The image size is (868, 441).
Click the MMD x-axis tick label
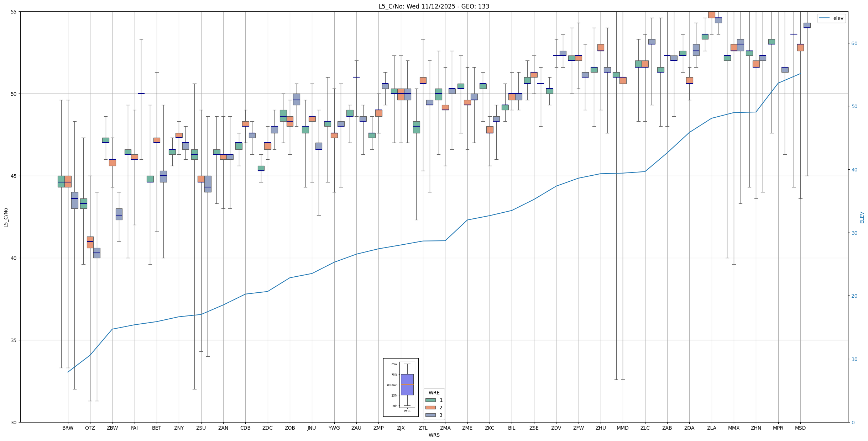[x=622, y=428]
